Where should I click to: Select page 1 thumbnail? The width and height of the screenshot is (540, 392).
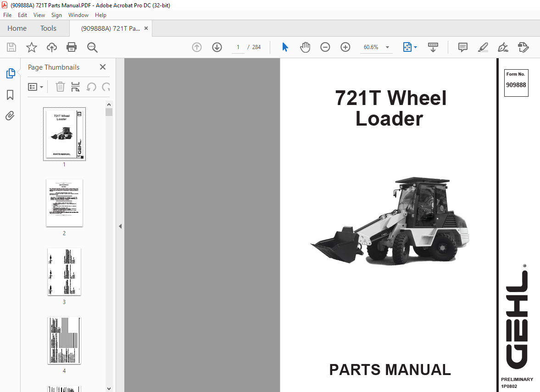click(x=64, y=133)
